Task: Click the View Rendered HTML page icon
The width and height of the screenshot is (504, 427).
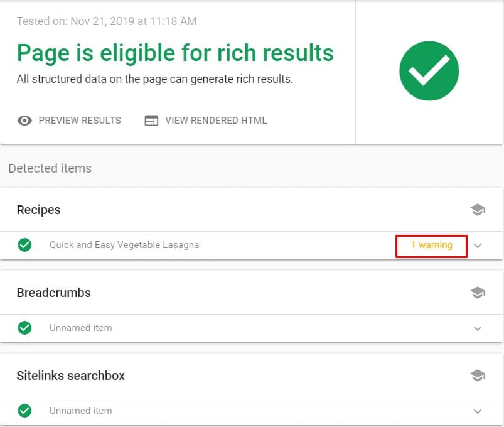Action: pyautogui.click(x=151, y=121)
